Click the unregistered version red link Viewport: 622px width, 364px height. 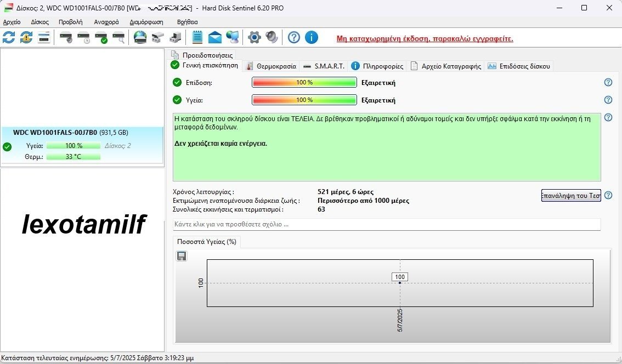coord(425,39)
